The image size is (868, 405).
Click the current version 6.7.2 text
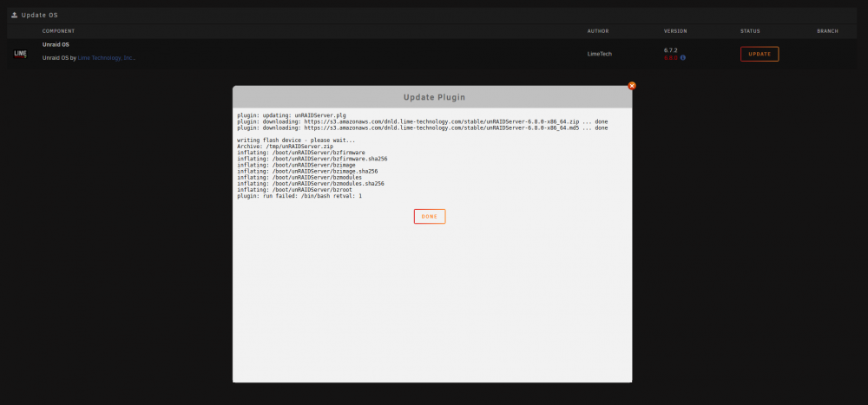(x=670, y=49)
